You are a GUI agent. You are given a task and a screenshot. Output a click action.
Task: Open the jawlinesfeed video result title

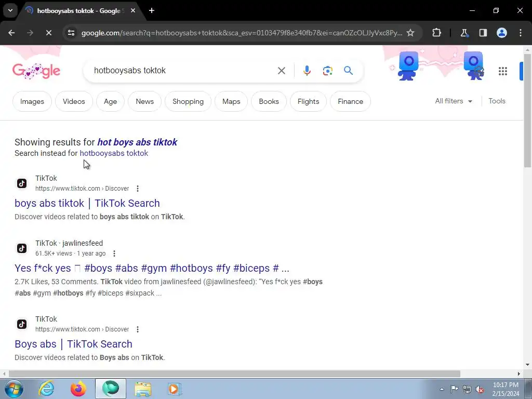(152, 269)
